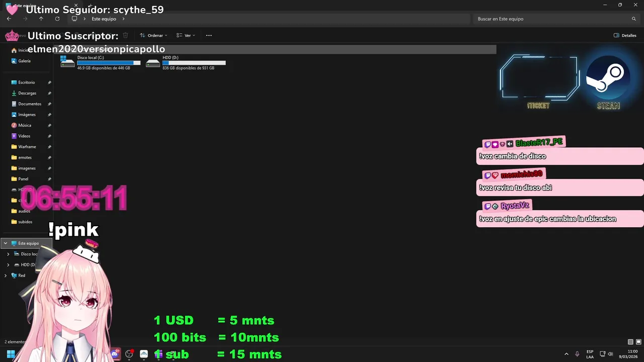Go back with the left arrow button

(x=9, y=19)
